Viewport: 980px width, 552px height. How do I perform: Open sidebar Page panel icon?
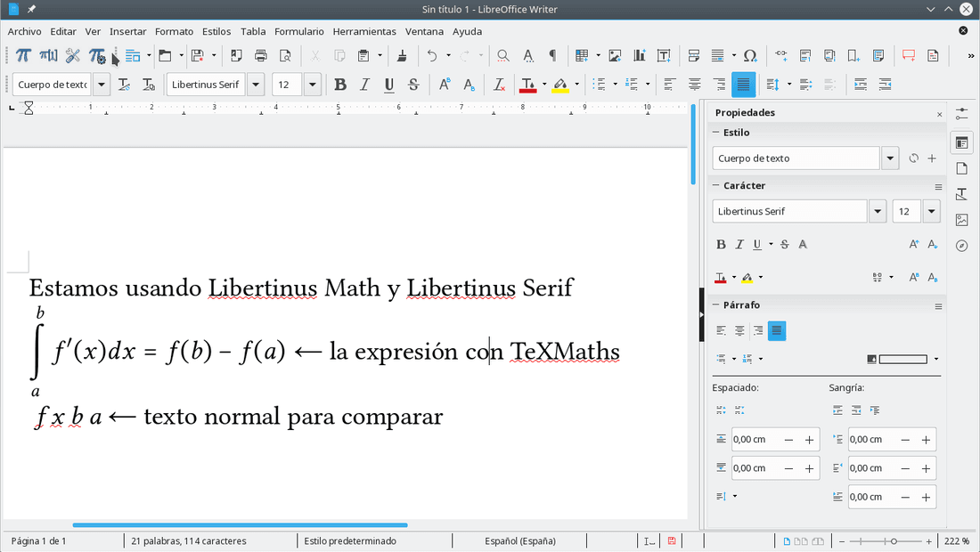click(x=962, y=168)
